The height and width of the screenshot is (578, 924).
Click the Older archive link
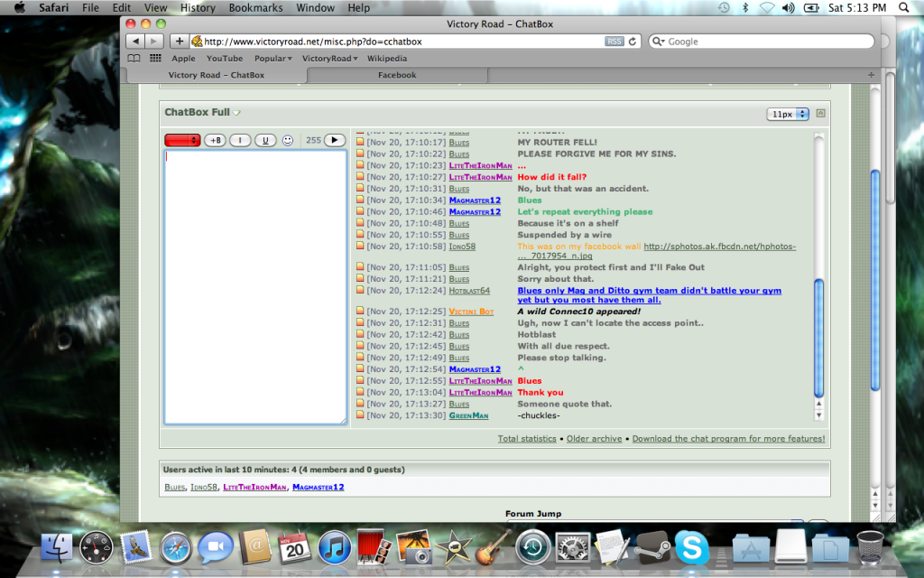(x=594, y=439)
